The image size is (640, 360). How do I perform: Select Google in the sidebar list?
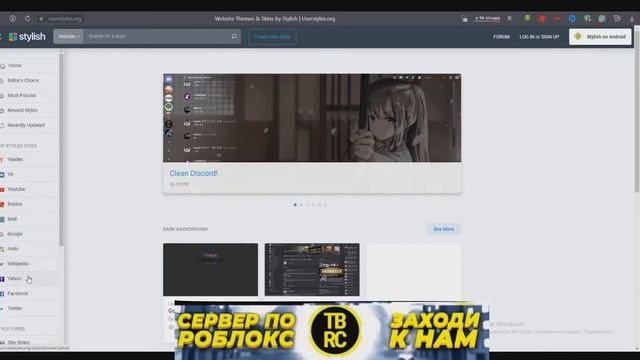[15, 234]
